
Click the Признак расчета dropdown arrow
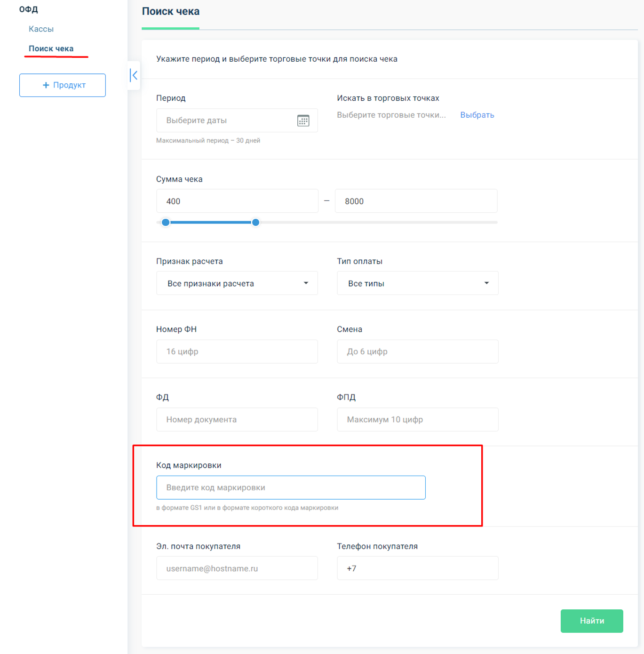[306, 283]
